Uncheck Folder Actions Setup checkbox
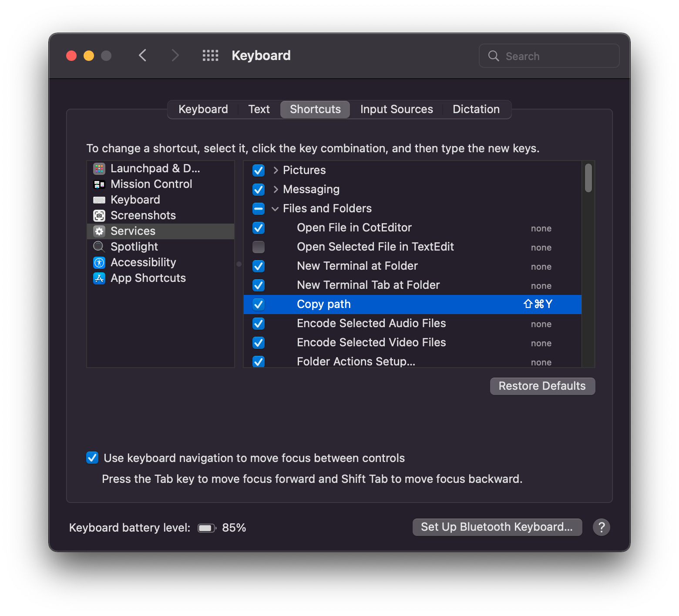 click(x=259, y=362)
